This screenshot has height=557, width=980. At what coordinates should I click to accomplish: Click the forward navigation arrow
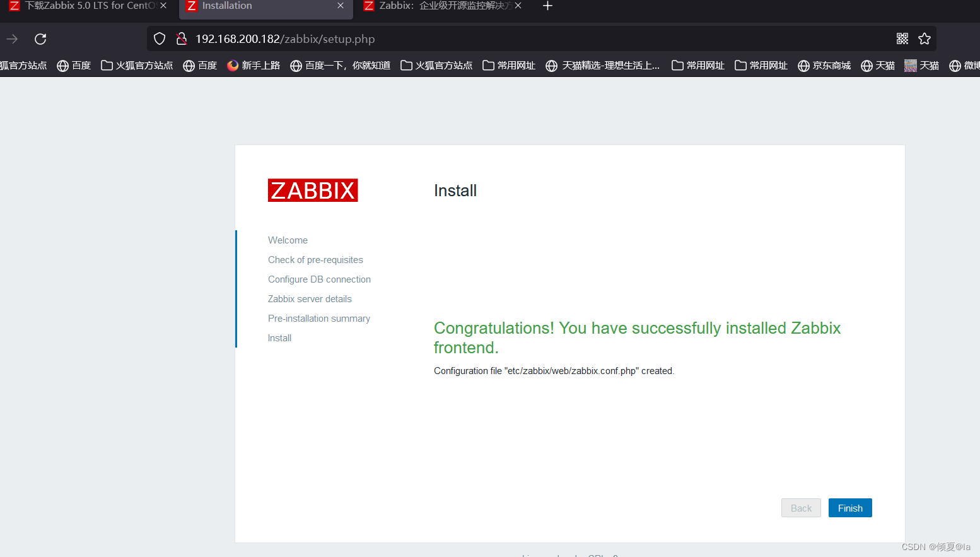12,39
